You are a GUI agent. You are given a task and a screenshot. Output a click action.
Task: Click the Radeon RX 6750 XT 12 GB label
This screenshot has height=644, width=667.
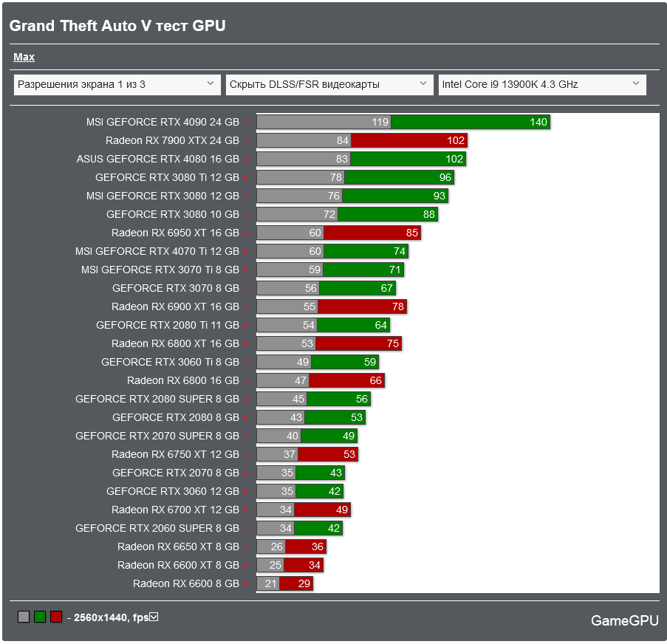point(175,454)
